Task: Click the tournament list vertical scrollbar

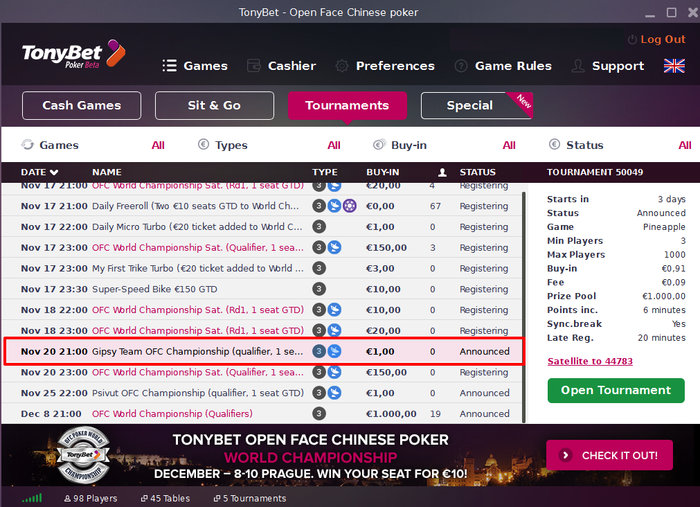Action: 524,307
